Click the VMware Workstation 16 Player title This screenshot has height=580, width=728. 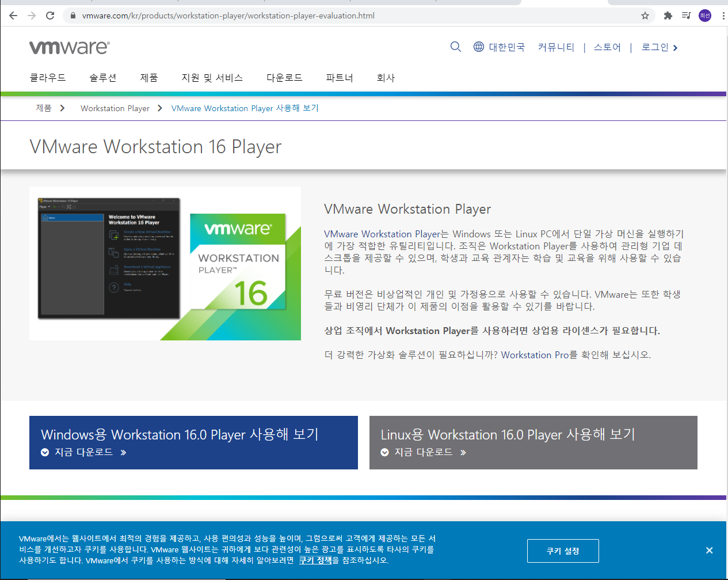click(x=155, y=147)
